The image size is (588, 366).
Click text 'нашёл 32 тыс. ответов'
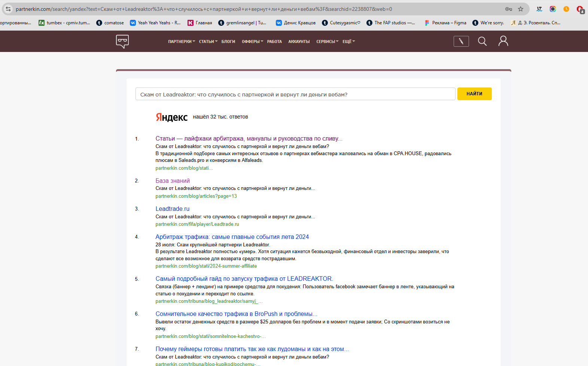220,117
